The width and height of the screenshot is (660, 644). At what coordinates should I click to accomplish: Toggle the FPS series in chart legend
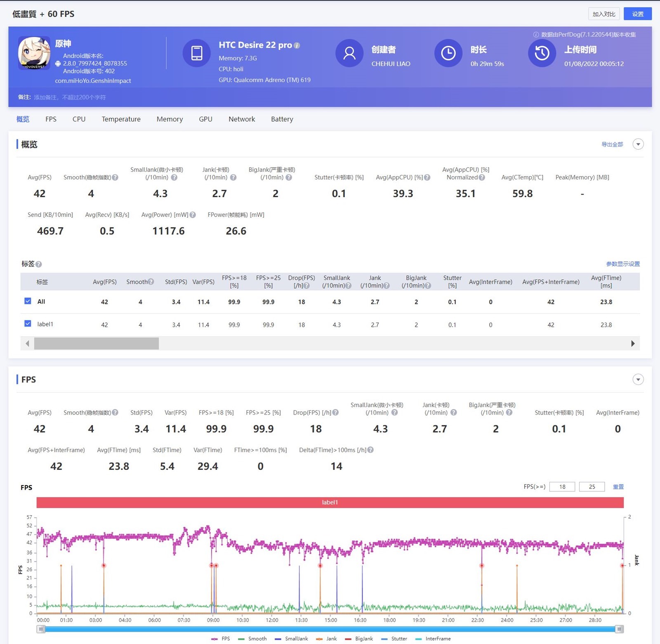pyautogui.click(x=221, y=639)
